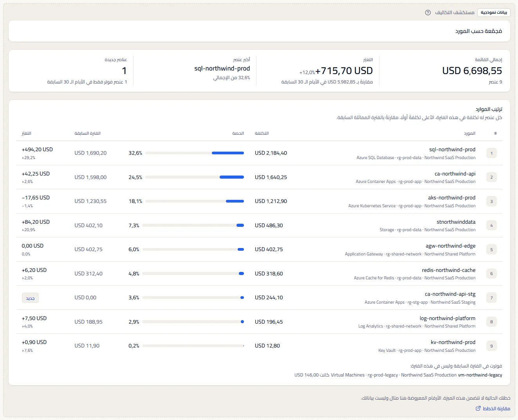This screenshot has height=420, width=518.
Task: Click the share bar for sql-northwind-prod
Action: [195, 153]
